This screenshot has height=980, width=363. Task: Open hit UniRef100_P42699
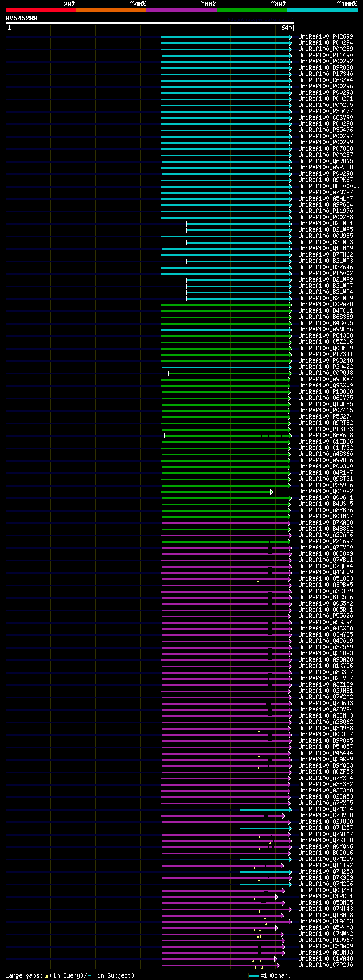326,36
